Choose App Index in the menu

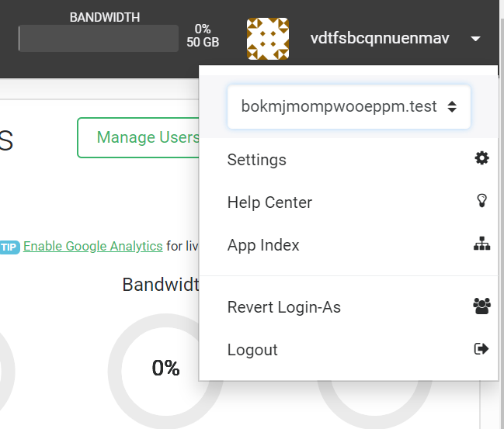[263, 245]
